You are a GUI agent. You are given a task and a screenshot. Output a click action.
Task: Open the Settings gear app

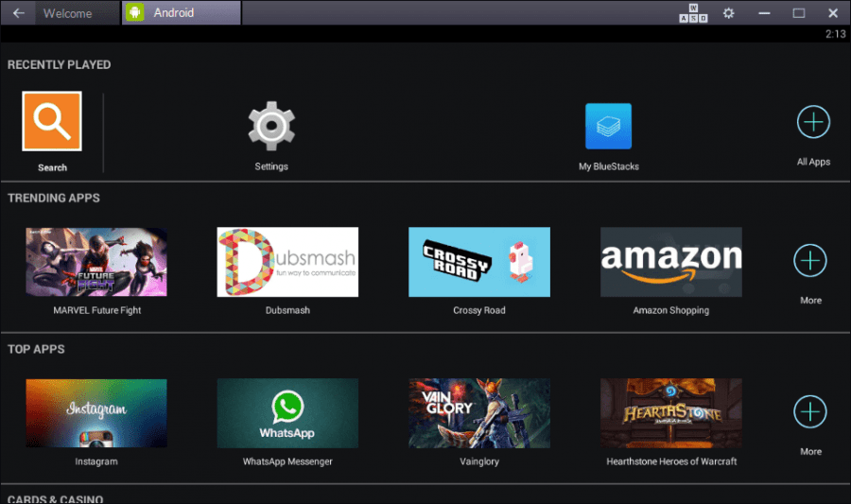pyautogui.click(x=271, y=126)
